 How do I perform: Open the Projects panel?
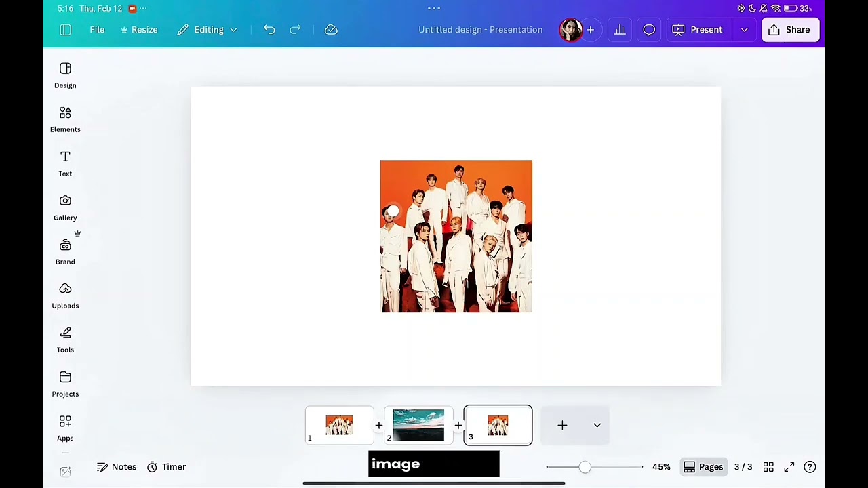coord(65,384)
